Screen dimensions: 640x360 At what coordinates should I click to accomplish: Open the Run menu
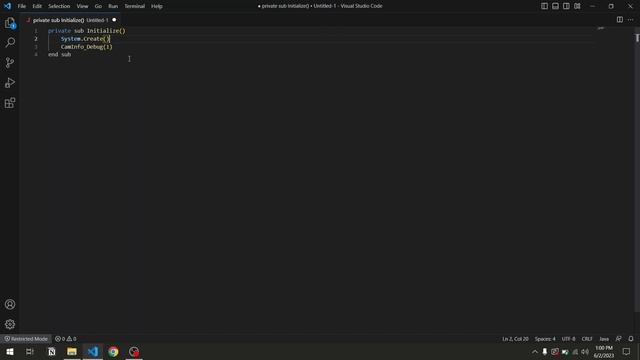click(113, 6)
